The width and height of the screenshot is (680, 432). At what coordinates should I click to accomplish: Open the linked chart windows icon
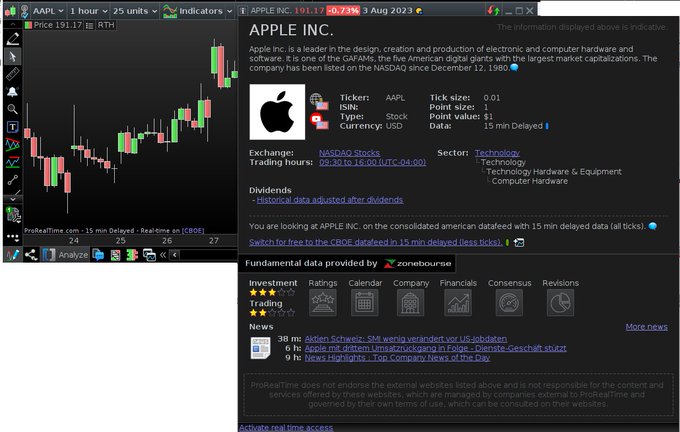click(x=149, y=255)
